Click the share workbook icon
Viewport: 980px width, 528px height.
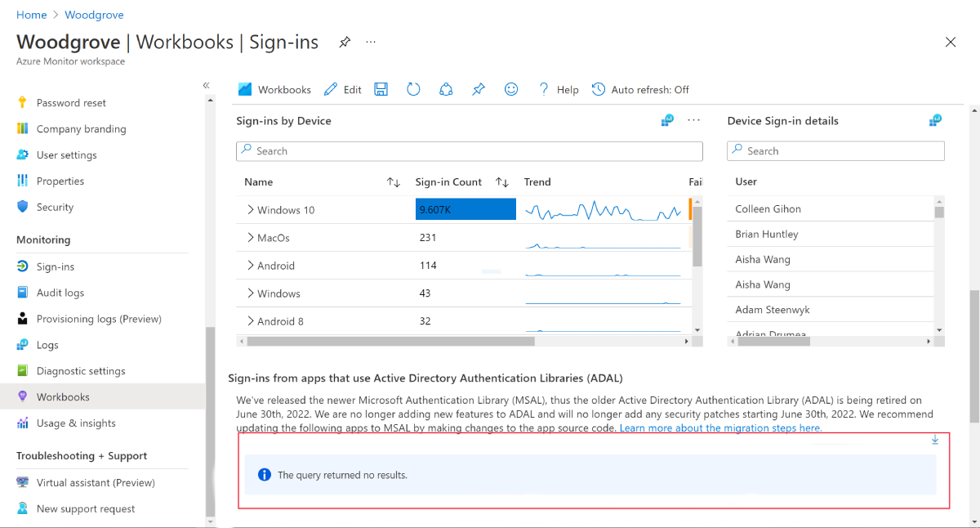[x=446, y=89]
